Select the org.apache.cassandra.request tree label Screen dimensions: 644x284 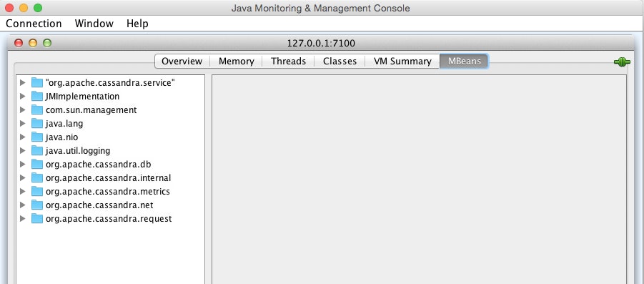pos(109,219)
